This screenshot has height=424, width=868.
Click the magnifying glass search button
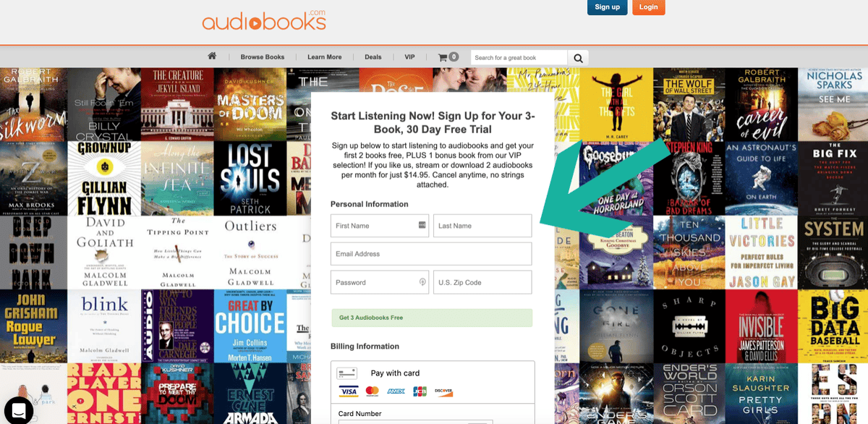click(578, 58)
